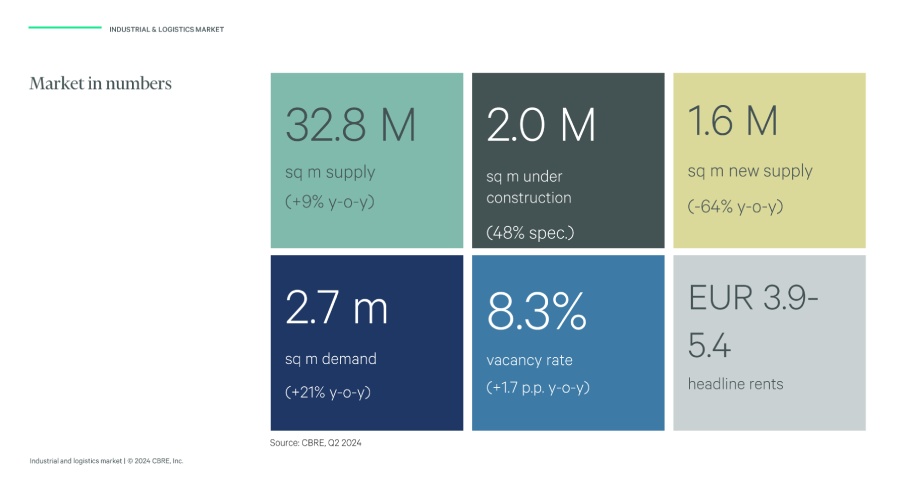The image size is (900, 485).
Task: Click the (48% spec.) text
Action: pos(530,232)
